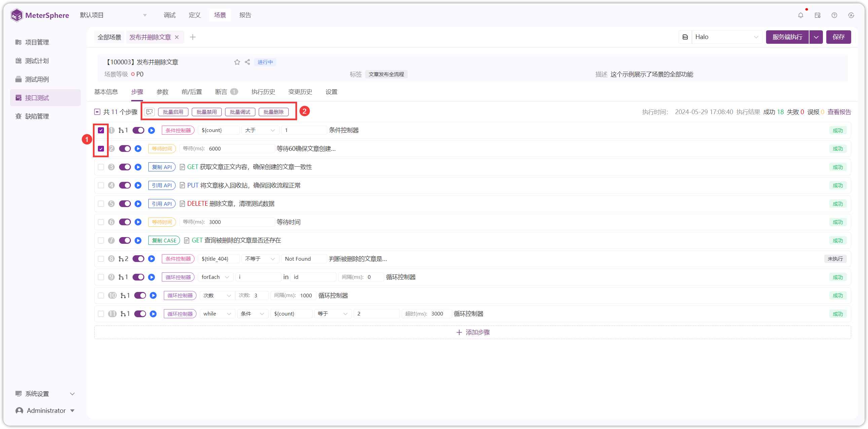Open the forEach loop type dropdown
868x429 pixels.
[216, 277]
